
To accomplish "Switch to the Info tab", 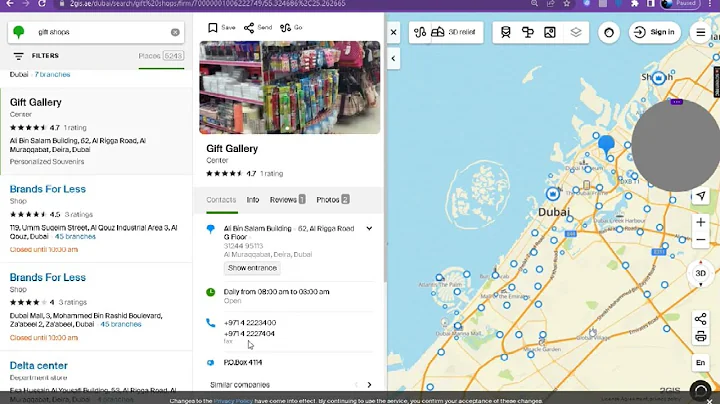I will 253,200.
